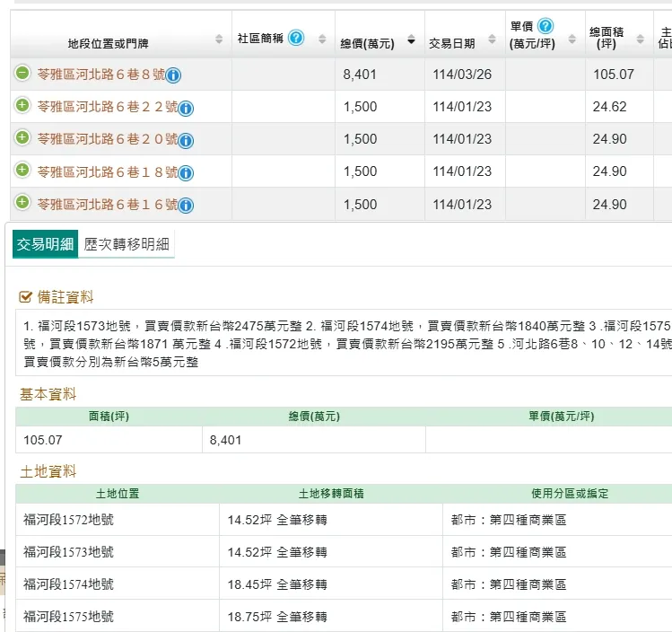This screenshot has height=632, width=672.
Task: Switch to 歷次轉移明細 tab
Action: [x=127, y=244]
